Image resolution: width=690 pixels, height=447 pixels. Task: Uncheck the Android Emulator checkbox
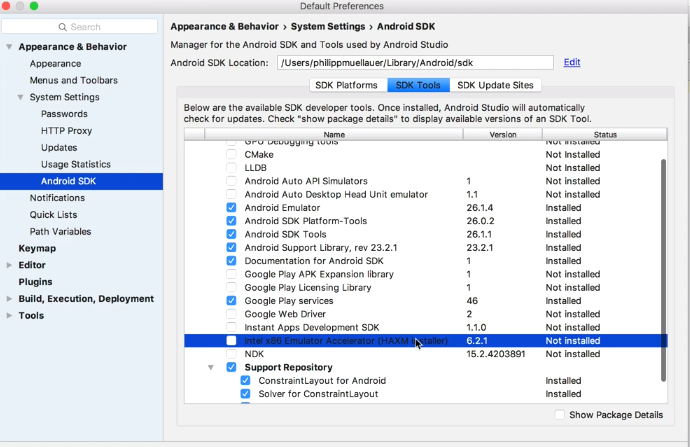[x=231, y=208]
